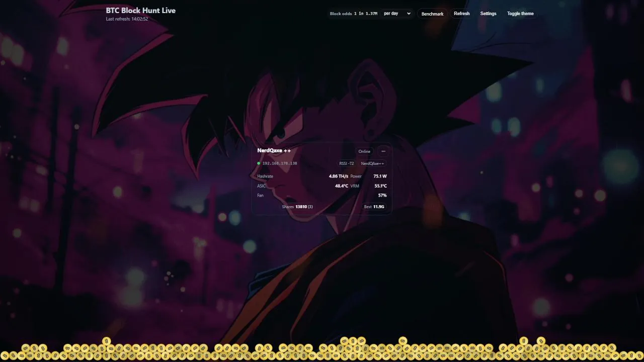Click the Block odds label
This screenshot has width=644, height=362.
point(341,14)
